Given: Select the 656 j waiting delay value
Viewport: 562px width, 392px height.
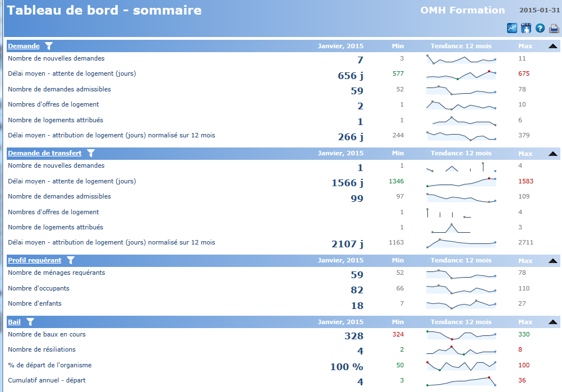Looking at the screenshot, I should (350, 76).
